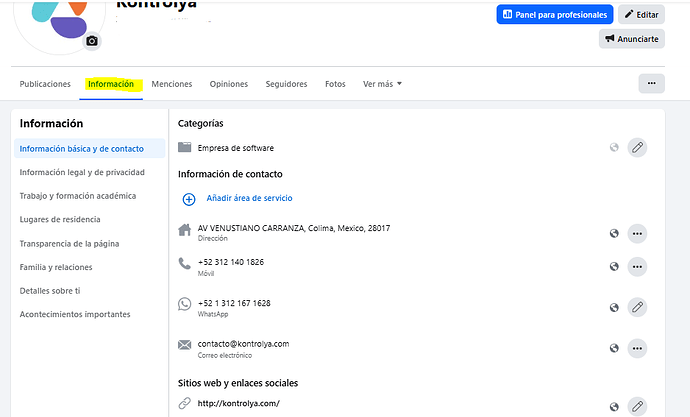Image resolution: width=690 pixels, height=417 pixels.
Task: Change audience globe for WhatsApp number
Action: coord(614,307)
